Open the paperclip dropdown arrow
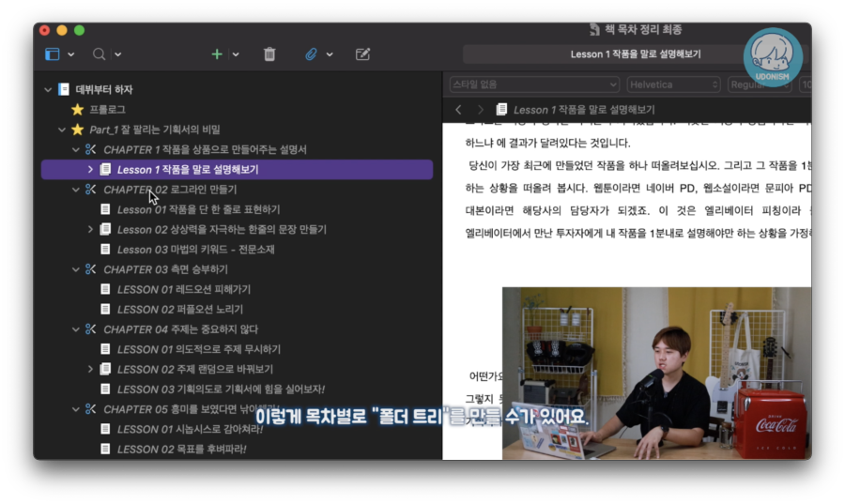Screen dimensions: 845x504 [x=330, y=54]
